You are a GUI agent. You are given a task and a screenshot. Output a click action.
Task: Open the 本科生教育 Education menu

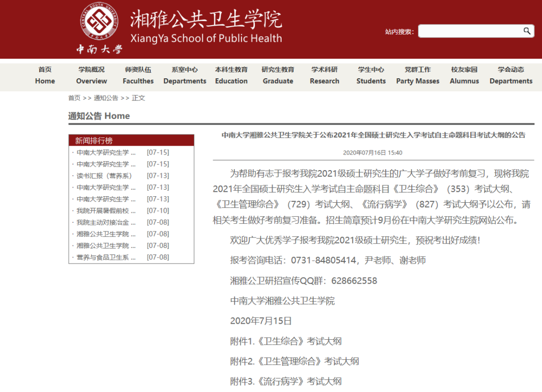point(231,75)
